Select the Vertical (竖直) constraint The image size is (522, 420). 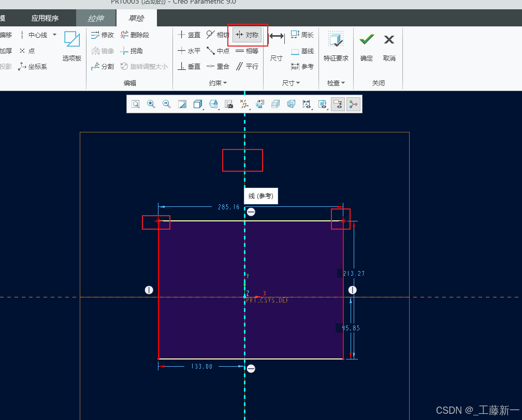point(189,35)
